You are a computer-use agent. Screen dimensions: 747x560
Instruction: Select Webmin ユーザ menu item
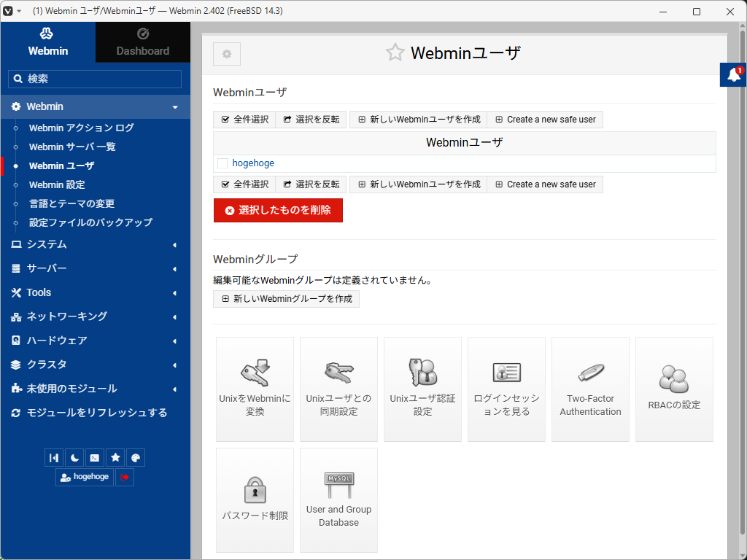click(x=62, y=166)
